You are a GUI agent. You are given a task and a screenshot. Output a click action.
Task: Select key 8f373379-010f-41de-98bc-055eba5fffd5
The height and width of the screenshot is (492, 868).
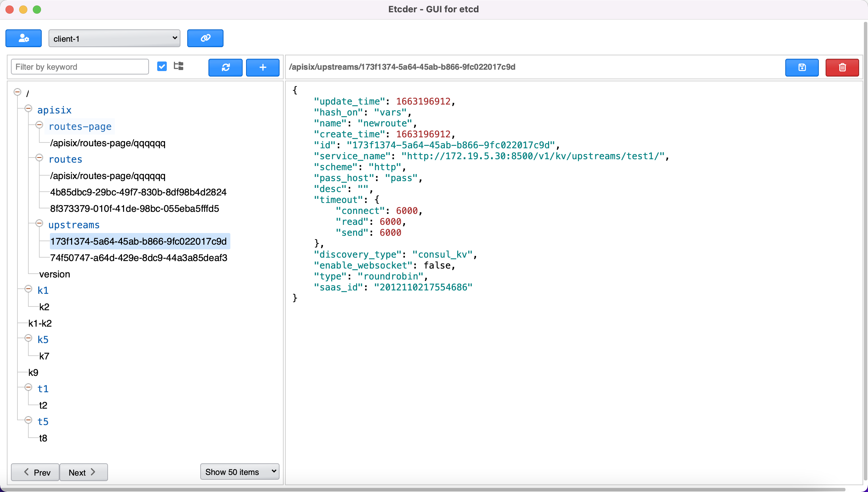tap(135, 209)
